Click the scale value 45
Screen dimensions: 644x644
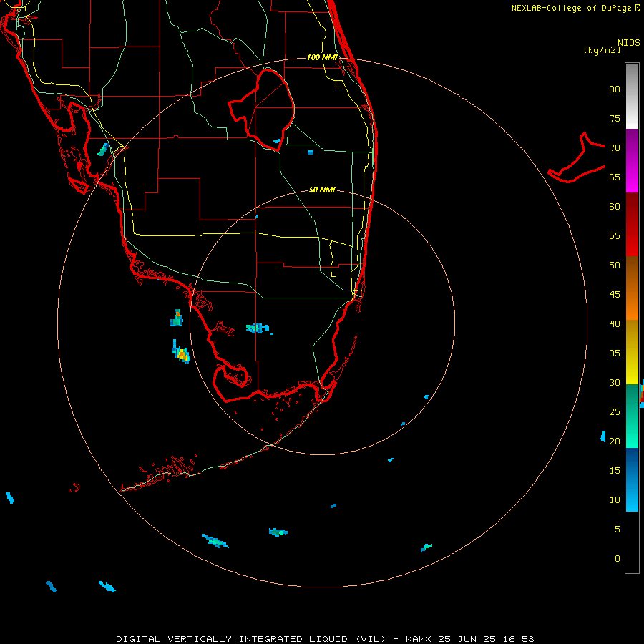click(x=615, y=295)
